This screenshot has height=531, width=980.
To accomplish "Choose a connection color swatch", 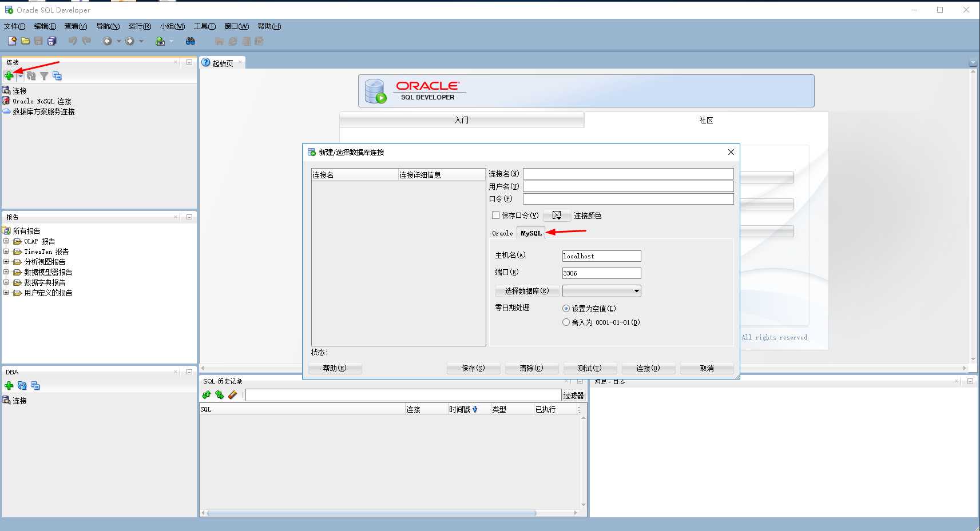I will click(x=557, y=215).
